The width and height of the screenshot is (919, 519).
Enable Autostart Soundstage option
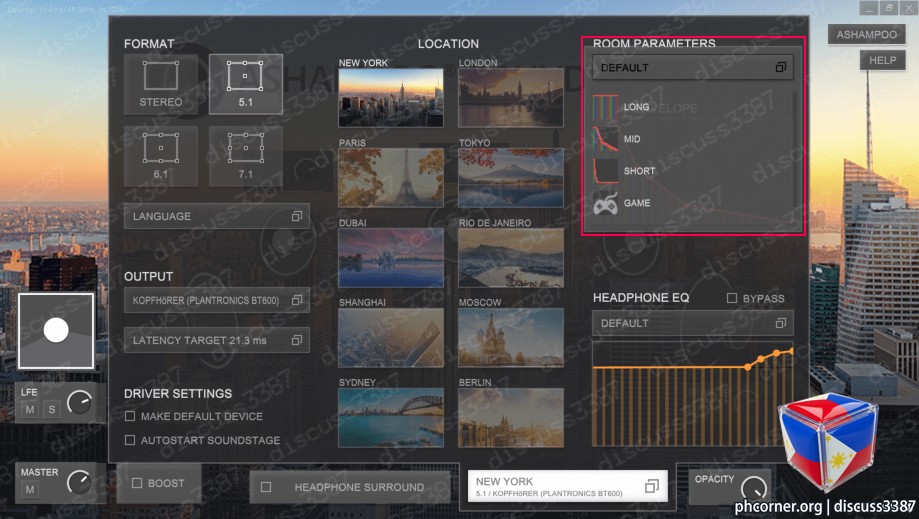point(130,440)
